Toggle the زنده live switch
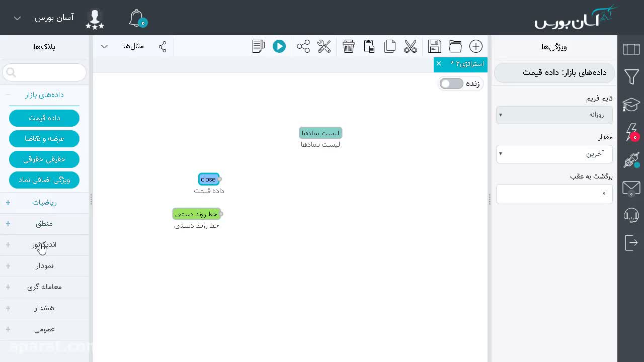This screenshot has width=644, height=362. click(451, 83)
